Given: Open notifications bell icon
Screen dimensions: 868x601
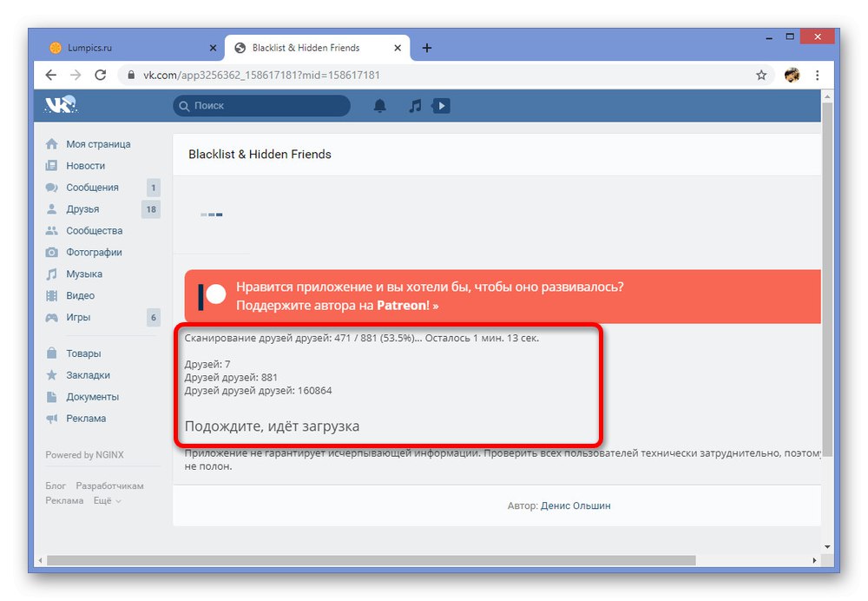Looking at the screenshot, I should tap(380, 106).
